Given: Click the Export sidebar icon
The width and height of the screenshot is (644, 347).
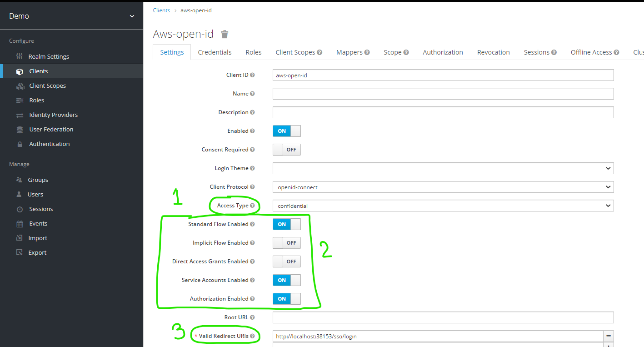Looking at the screenshot, I should 20,252.
